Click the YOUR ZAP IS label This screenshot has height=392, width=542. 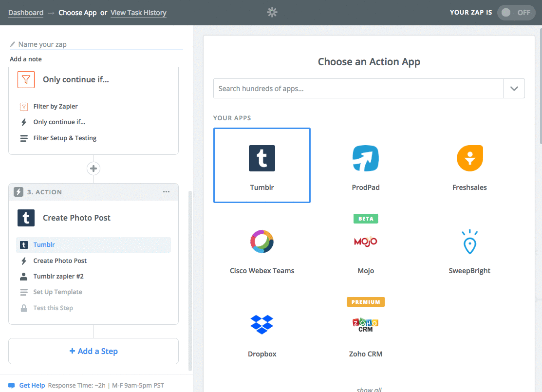point(471,13)
